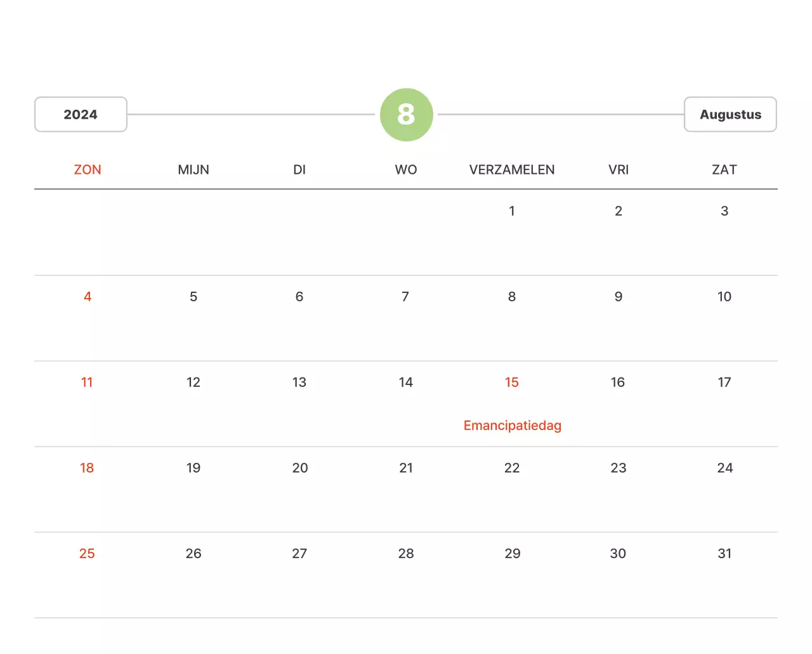
Task: Click on Sunday the 18th
Action: coord(87,468)
